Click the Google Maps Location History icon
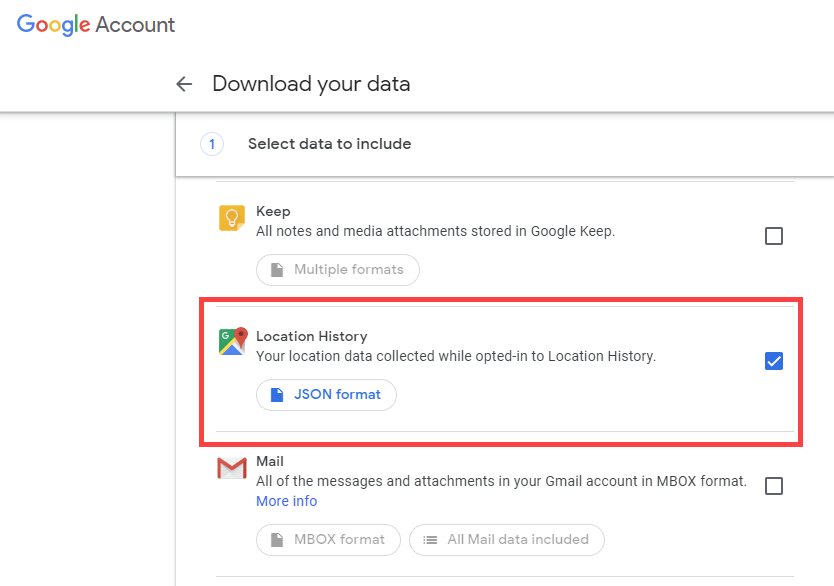834x586 pixels. pyautogui.click(x=233, y=341)
